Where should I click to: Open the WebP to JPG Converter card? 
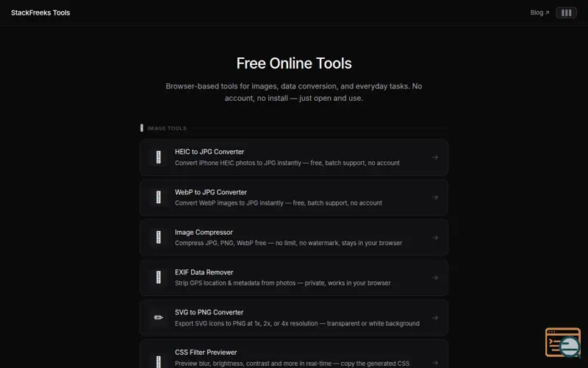coord(294,197)
